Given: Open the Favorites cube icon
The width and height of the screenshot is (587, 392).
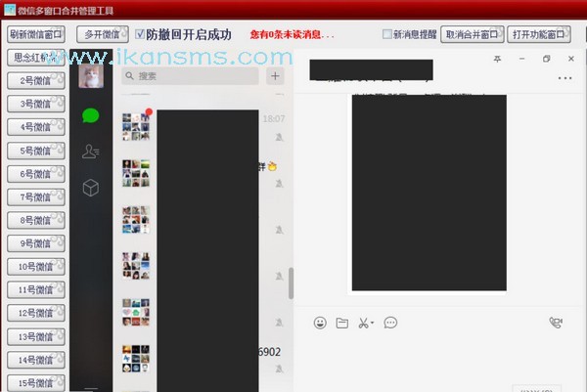Looking at the screenshot, I should (91, 188).
